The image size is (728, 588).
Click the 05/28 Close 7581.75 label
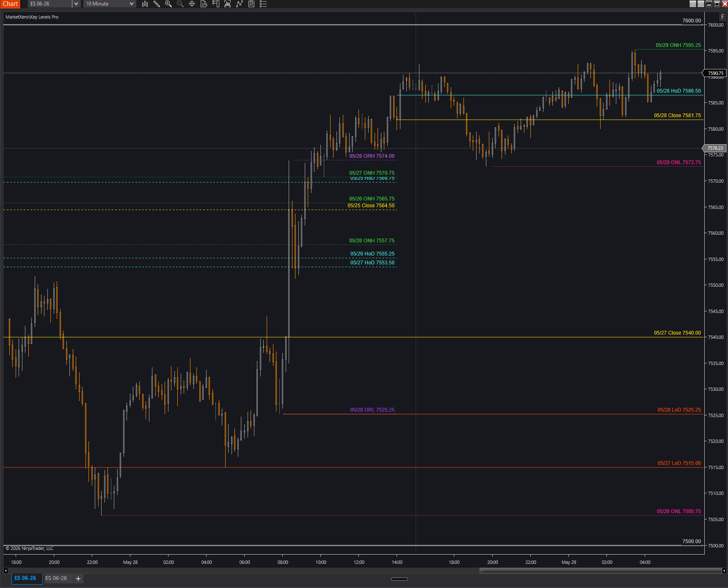click(677, 115)
